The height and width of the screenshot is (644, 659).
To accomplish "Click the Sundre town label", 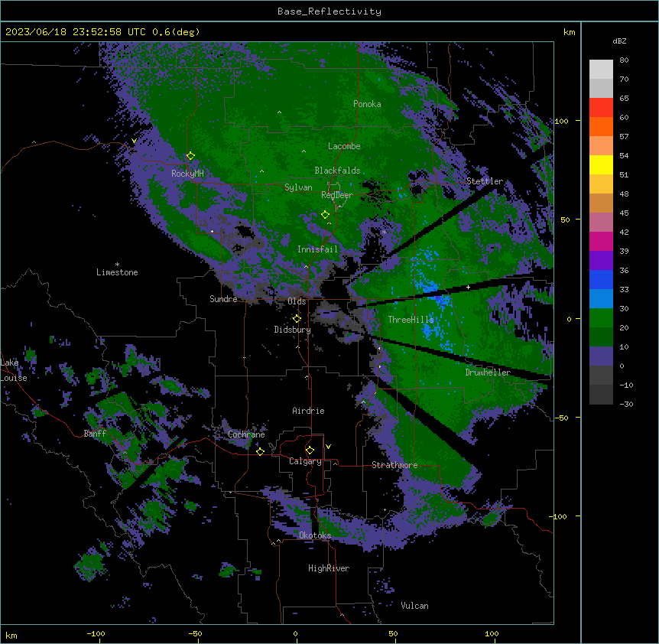I will click(223, 299).
